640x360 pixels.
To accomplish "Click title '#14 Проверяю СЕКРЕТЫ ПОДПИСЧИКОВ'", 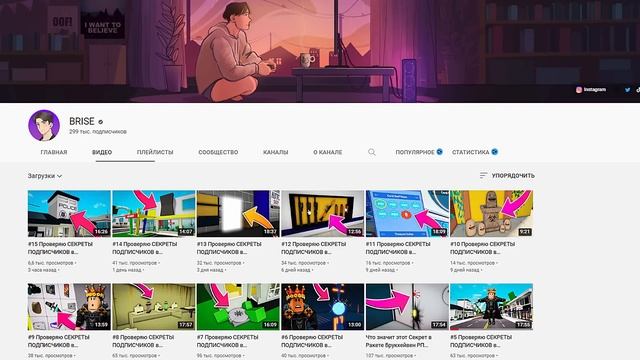I will click(x=145, y=248).
